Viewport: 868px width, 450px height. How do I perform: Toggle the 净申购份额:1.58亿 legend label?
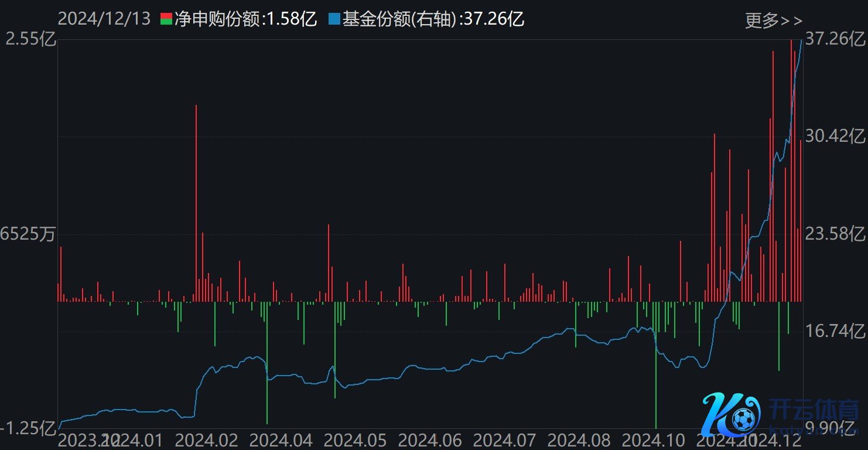tap(245, 20)
